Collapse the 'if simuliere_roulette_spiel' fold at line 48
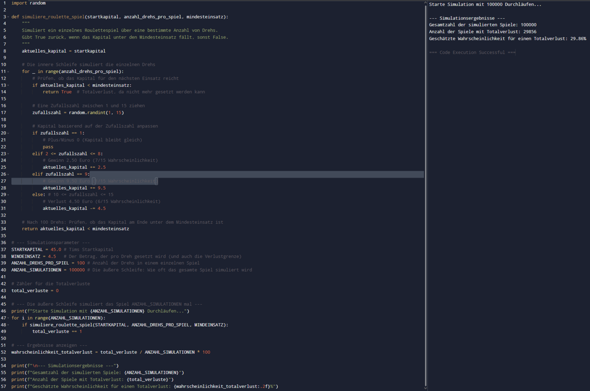Image resolution: width=590 pixels, height=391 pixels. pyautogui.click(x=8, y=325)
